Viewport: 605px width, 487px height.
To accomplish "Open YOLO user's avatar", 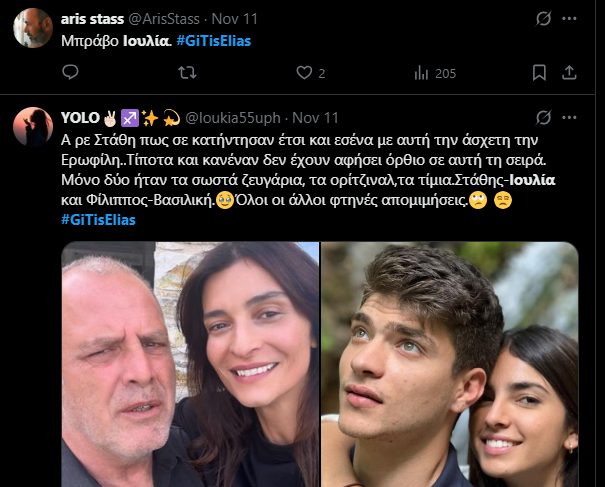I will (x=33, y=127).
